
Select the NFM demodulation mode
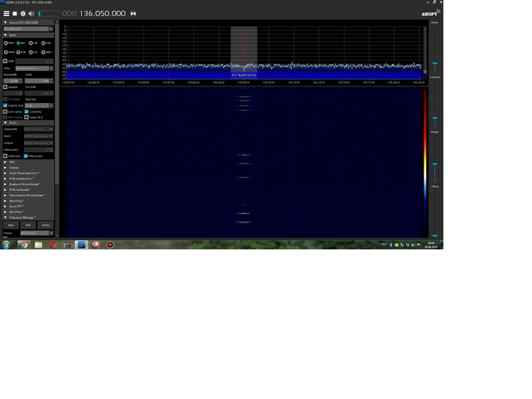[x=6, y=43]
